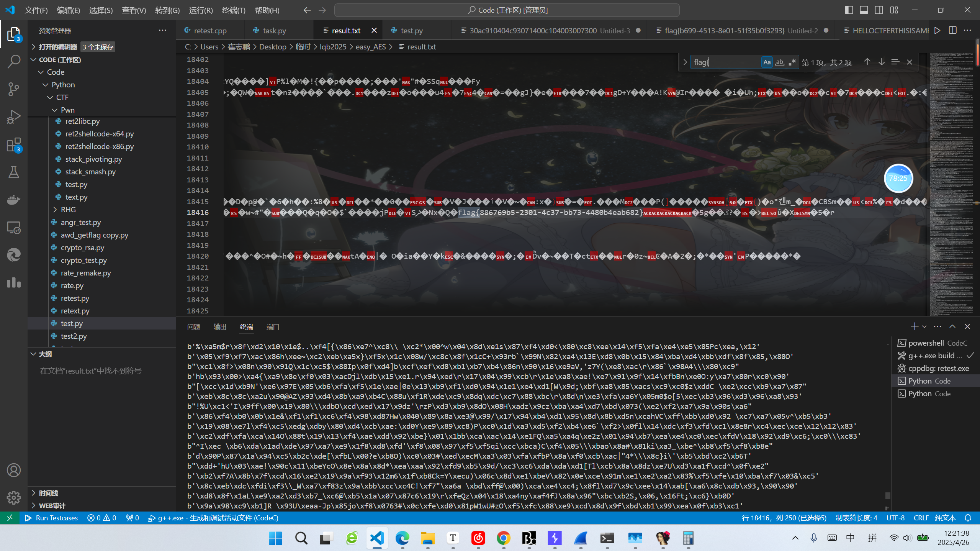This screenshot has width=980, height=551.
Task: Expand the 时间线 section
Action: point(48,493)
